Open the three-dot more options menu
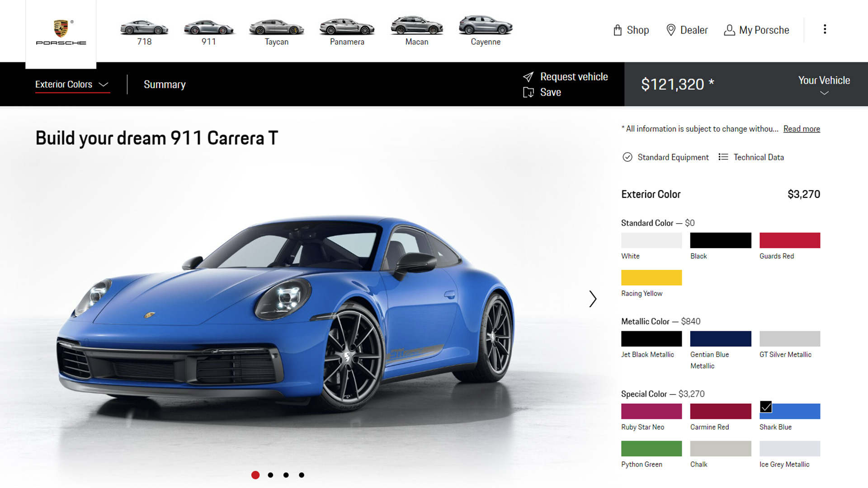This screenshot has height=488, width=868. [x=825, y=29]
